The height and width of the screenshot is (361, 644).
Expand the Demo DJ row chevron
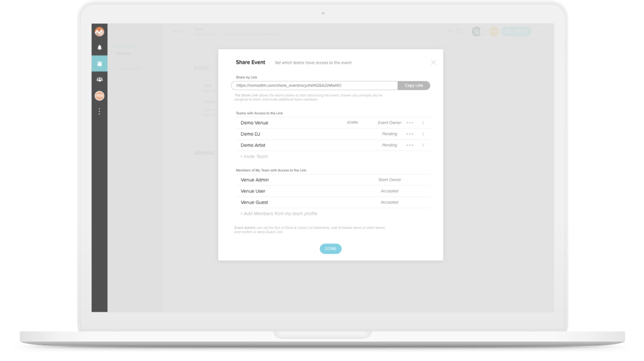pyautogui.click(x=423, y=134)
